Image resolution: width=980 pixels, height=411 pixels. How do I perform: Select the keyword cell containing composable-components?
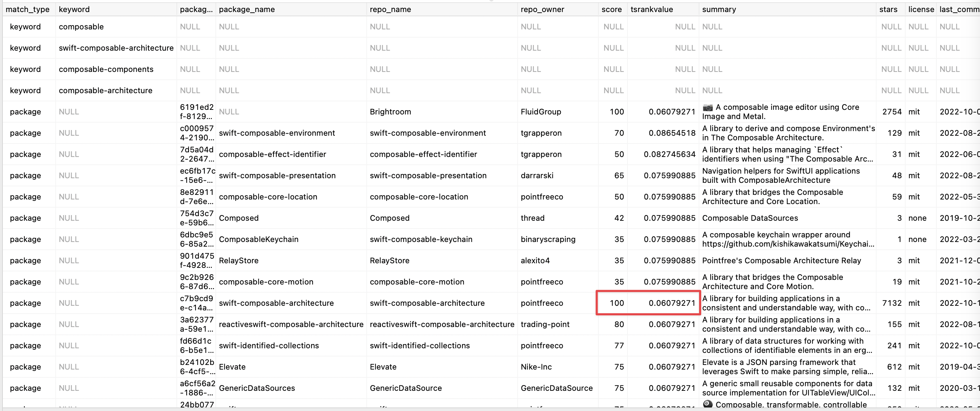pyautogui.click(x=106, y=69)
